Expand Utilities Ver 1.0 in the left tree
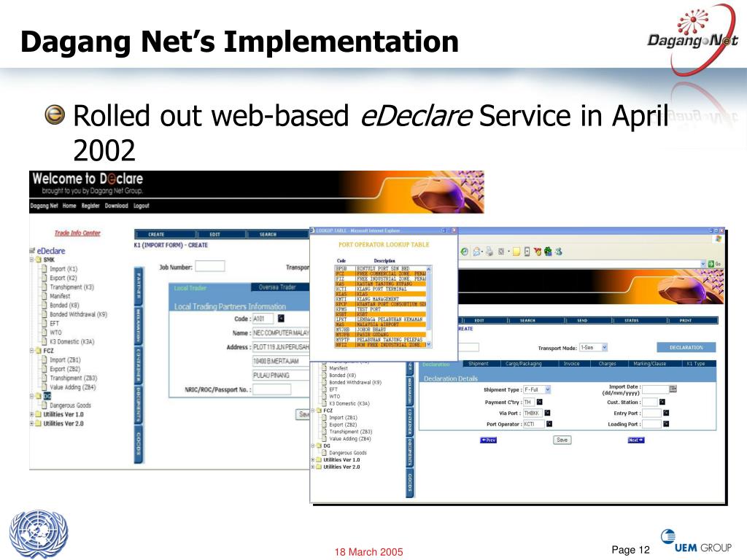747x560 pixels. (32, 414)
